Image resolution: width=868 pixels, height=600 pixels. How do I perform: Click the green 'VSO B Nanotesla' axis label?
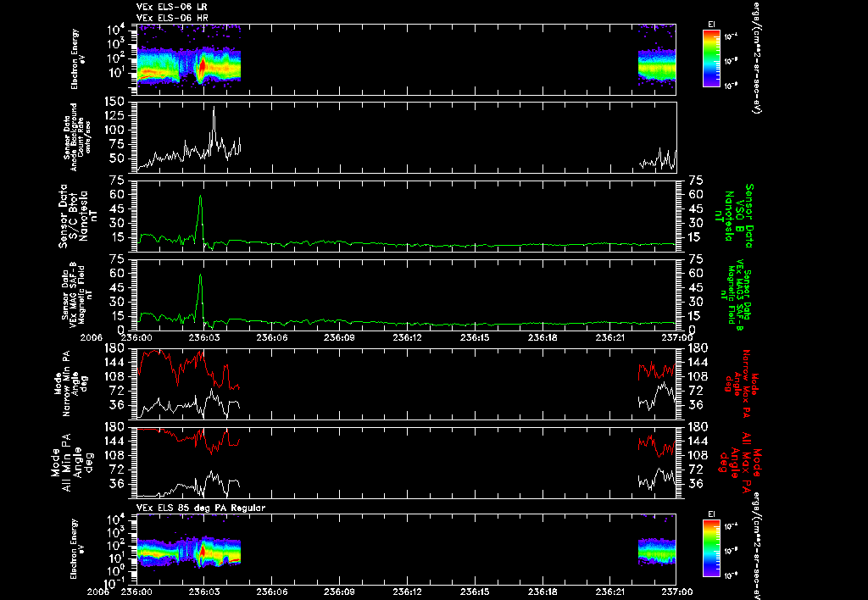pyautogui.click(x=734, y=216)
